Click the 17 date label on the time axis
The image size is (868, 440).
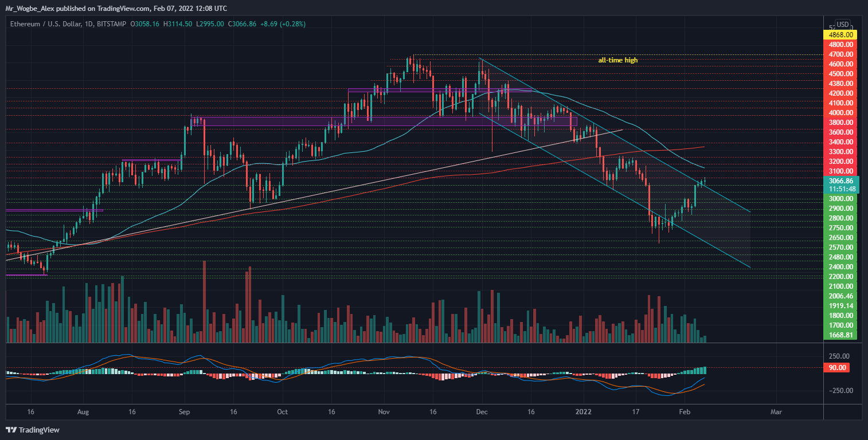[x=635, y=411]
